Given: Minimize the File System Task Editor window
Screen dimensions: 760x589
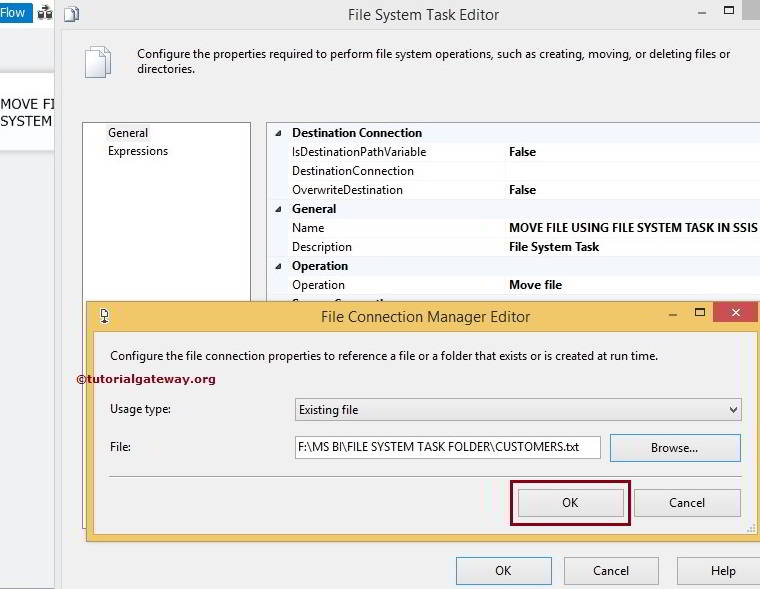Looking at the screenshot, I should pyautogui.click(x=701, y=13).
